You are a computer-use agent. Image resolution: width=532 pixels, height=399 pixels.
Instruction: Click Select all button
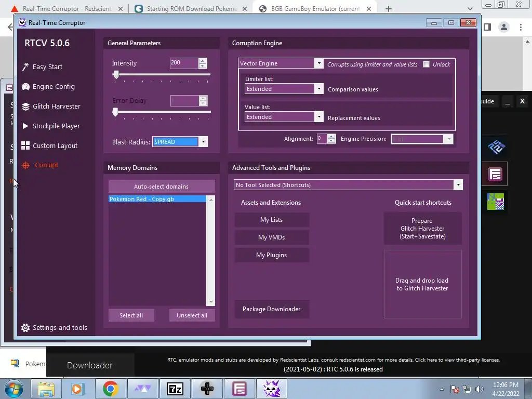tap(131, 315)
